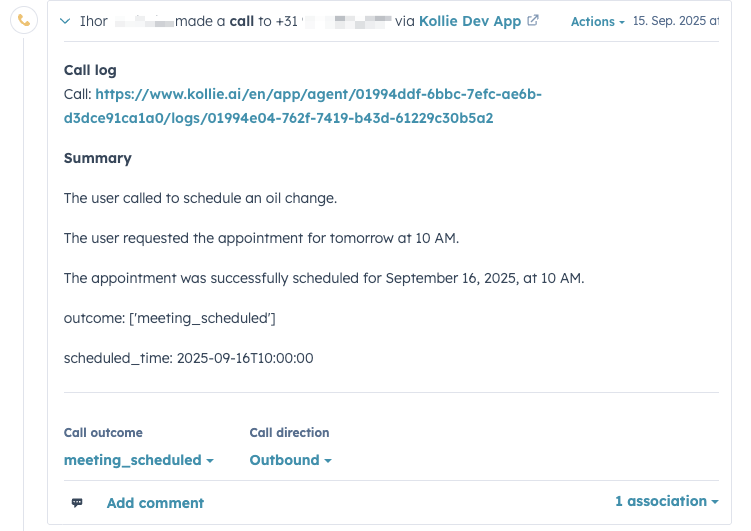Click the external link icon beside Kollie Dev App
This screenshot has width=751, height=531.
coord(532,21)
